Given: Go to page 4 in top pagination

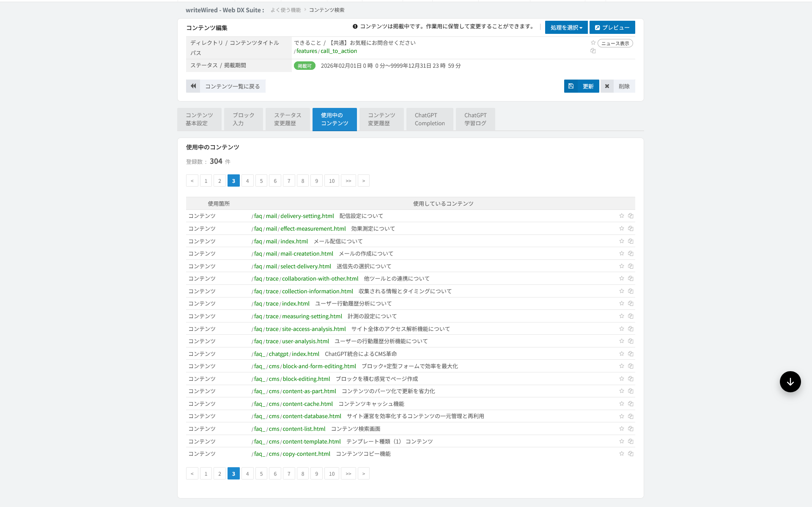Looking at the screenshot, I should 247,181.
